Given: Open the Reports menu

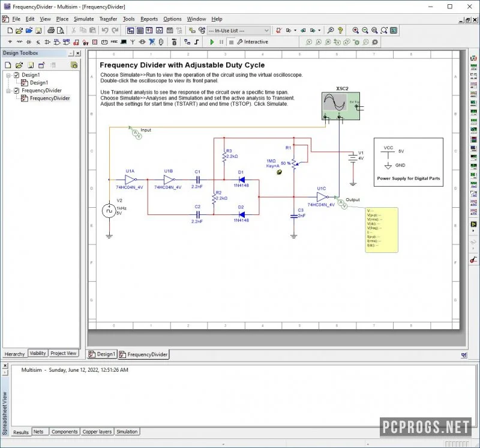Looking at the screenshot, I should pos(149,19).
